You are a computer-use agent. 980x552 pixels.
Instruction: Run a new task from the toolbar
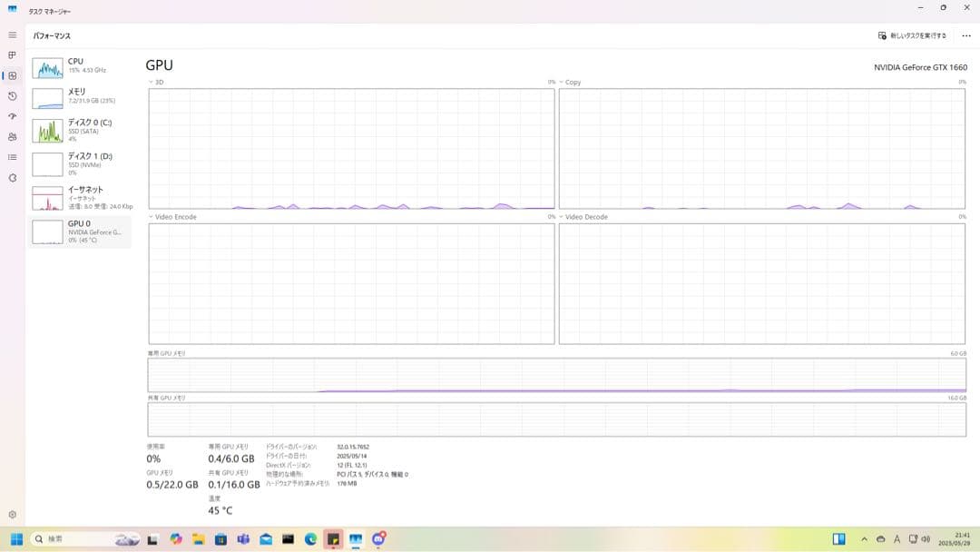coord(910,35)
